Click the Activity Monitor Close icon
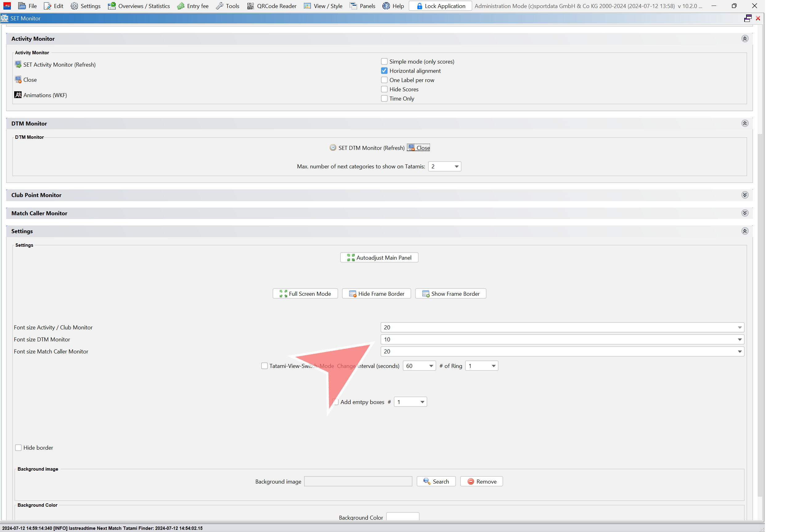789x532 pixels. click(x=18, y=80)
